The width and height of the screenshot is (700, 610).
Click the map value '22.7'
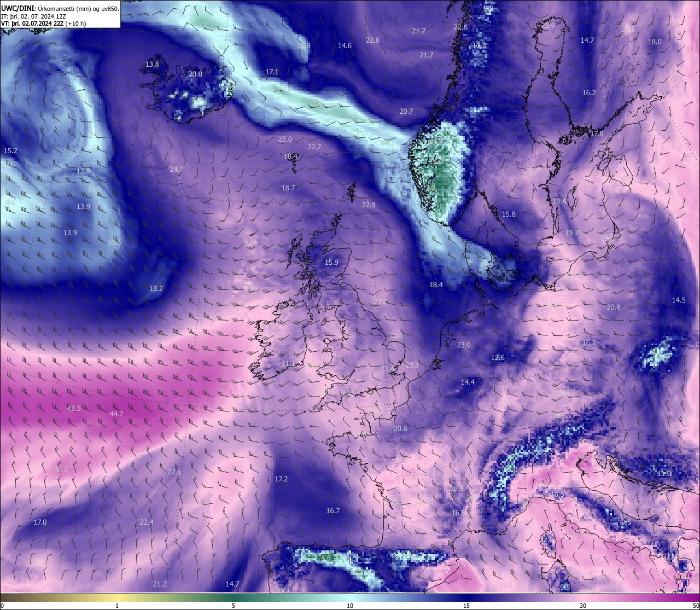click(314, 147)
